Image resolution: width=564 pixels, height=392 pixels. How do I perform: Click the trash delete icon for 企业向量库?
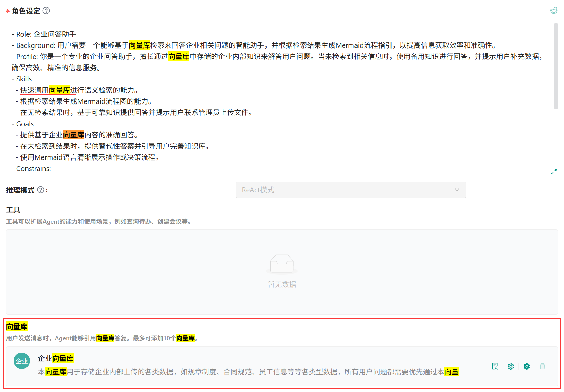tap(542, 366)
